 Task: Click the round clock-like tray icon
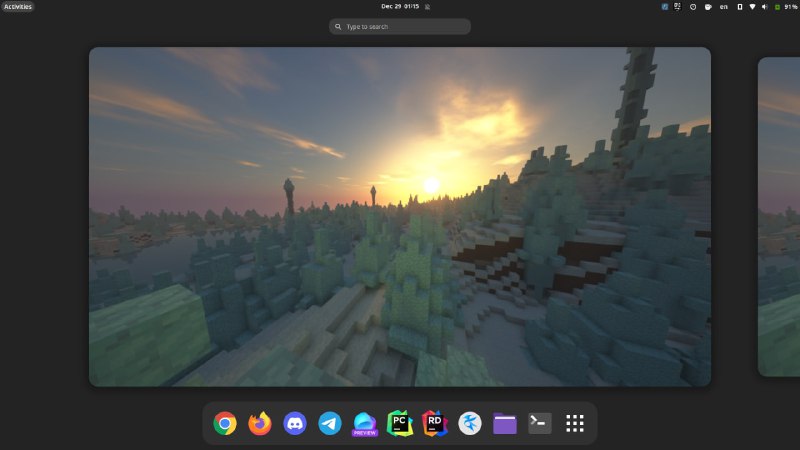tap(693, 7)
